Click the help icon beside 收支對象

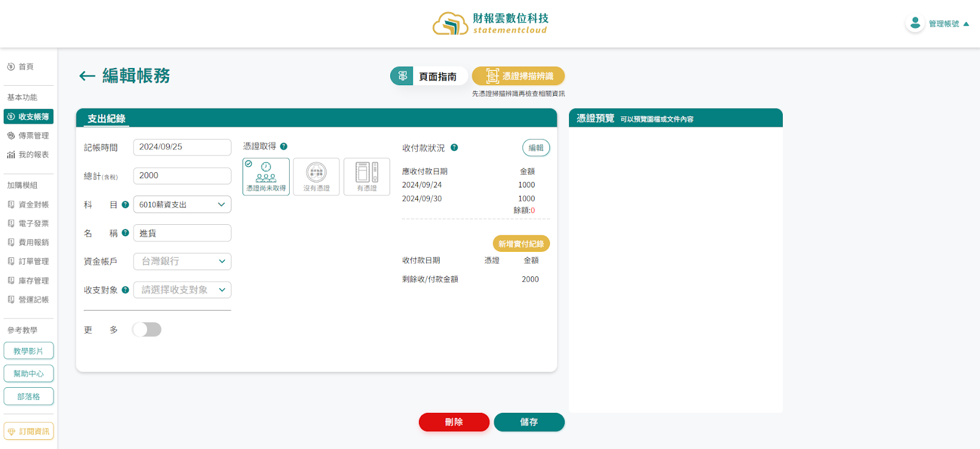coord(126,290)
